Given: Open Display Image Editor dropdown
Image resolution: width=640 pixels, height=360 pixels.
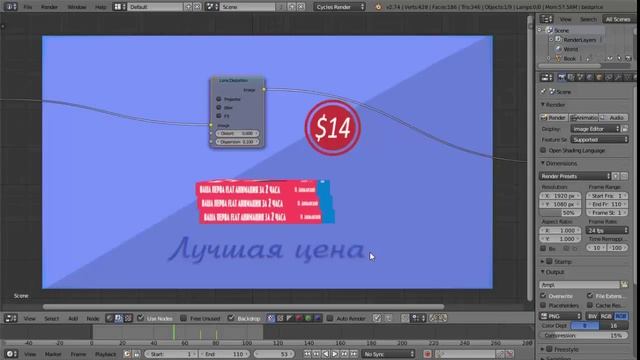Looking at the screenshot, I should pos(596,129).
